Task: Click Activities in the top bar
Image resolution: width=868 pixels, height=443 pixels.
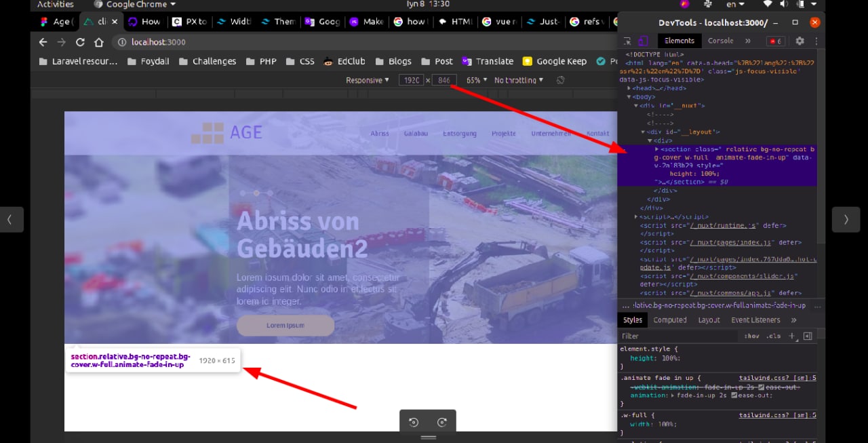Action: [55, 4]
